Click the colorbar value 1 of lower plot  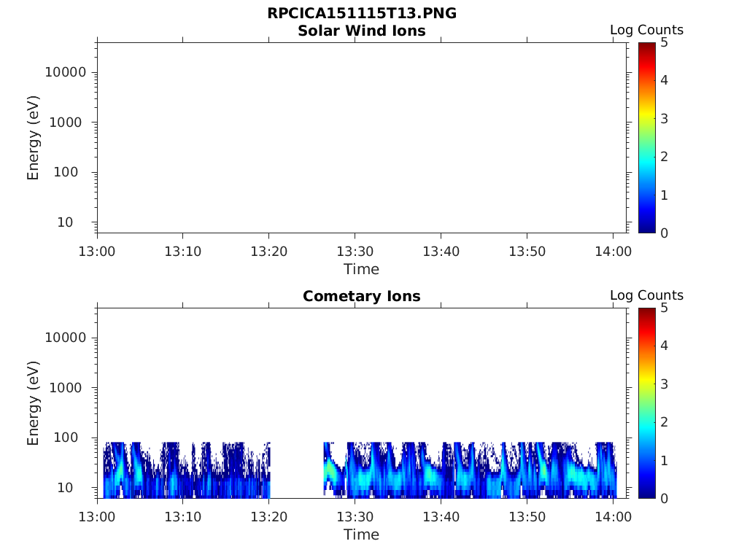[664, 461]
